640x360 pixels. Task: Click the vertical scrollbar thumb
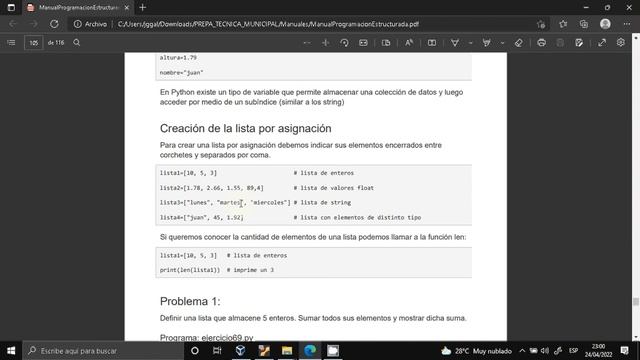pos(636,301)
